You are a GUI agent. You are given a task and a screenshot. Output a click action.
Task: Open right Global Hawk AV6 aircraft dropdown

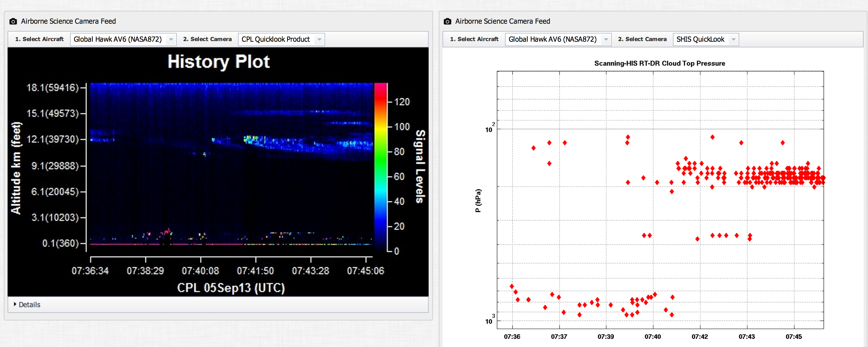[x=553, y=39]
